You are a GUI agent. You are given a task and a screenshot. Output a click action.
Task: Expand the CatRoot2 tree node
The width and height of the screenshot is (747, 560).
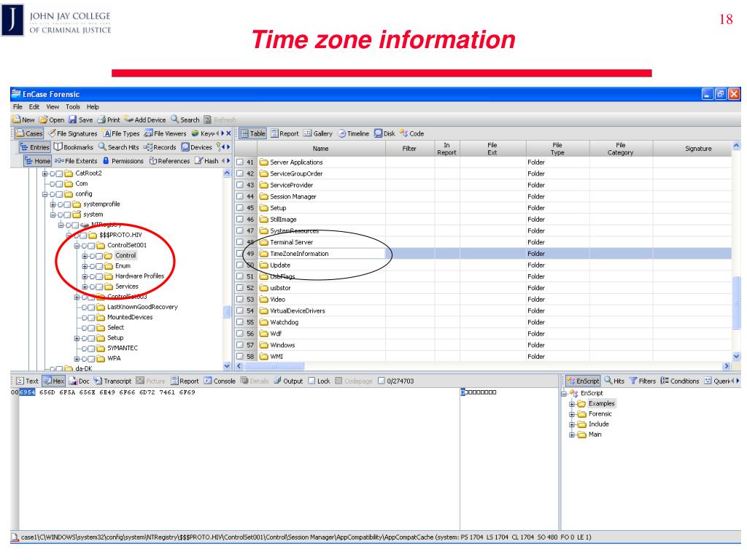pyautogui.click(x=44, y=174)
